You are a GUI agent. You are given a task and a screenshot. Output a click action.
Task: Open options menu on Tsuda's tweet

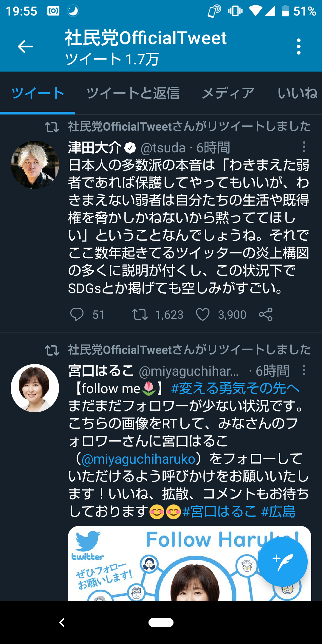point(304,147)
